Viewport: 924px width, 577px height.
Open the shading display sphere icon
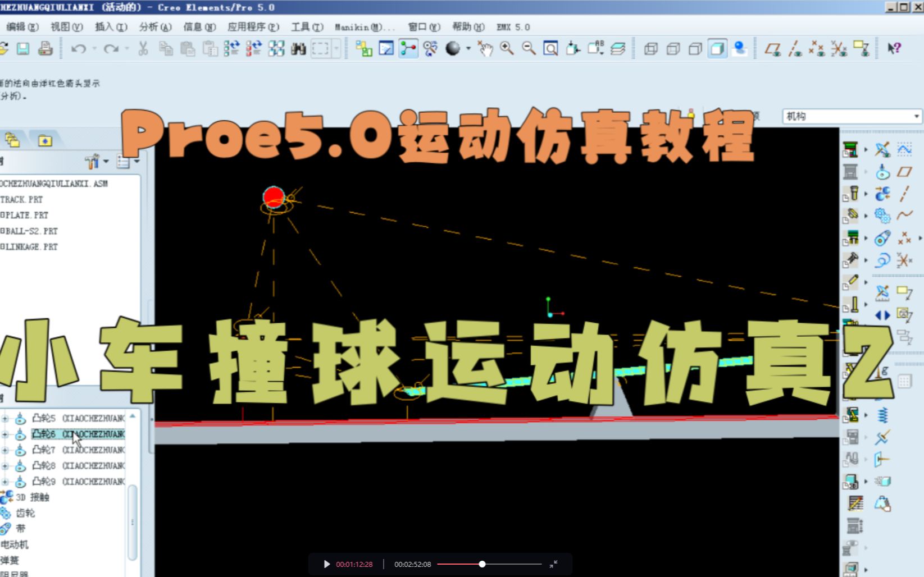coord(452,48)
